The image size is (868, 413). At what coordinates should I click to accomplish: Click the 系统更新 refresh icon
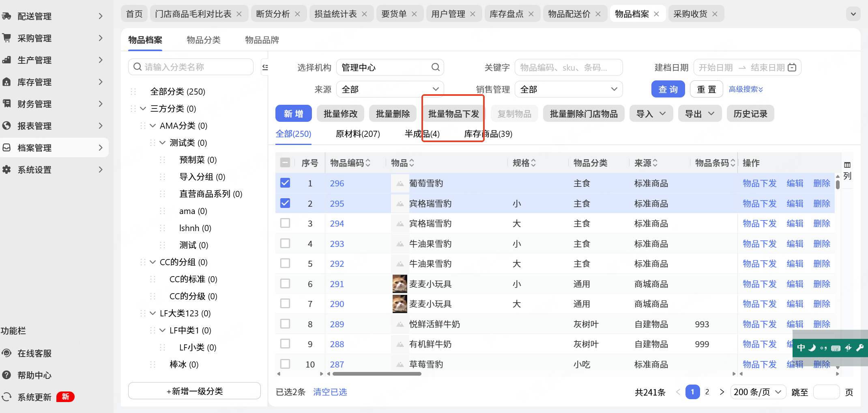coord(6,397)
